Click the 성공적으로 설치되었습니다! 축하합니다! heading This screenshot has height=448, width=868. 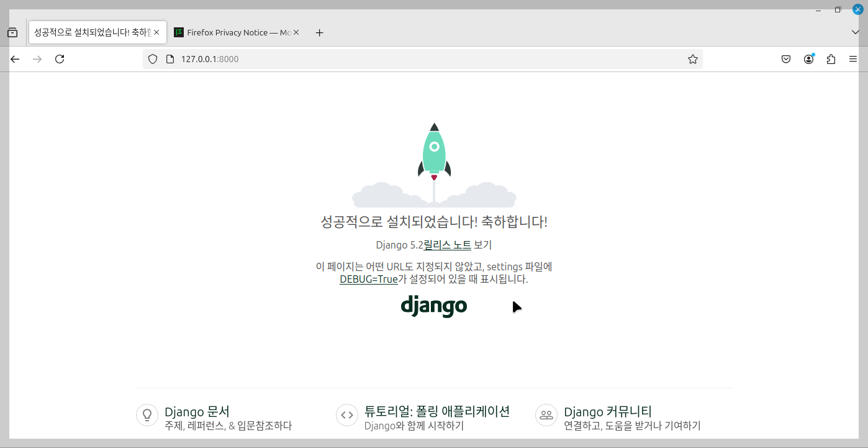(x=434, y=222)
